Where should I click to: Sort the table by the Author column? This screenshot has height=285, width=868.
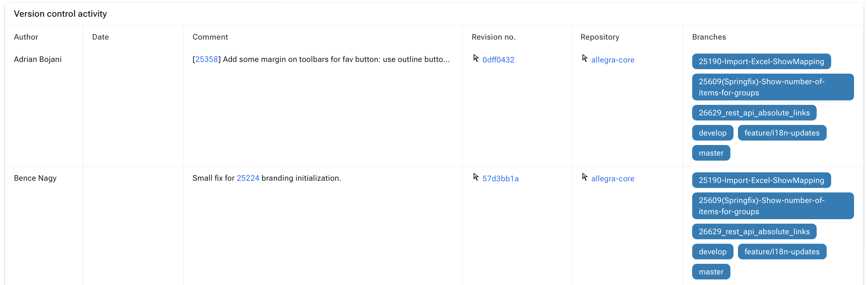click(x=26, y=37)
